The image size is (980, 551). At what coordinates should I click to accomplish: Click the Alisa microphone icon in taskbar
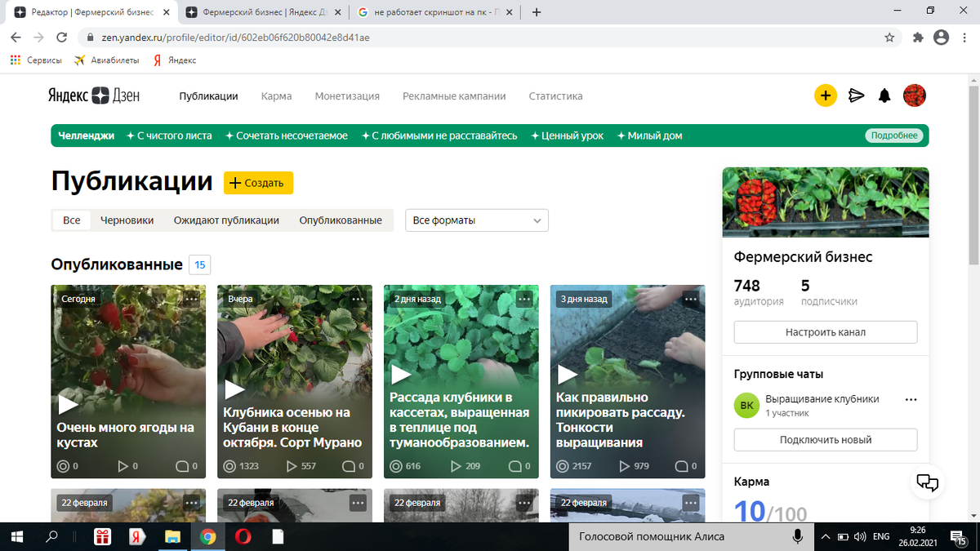pos(797,536)
